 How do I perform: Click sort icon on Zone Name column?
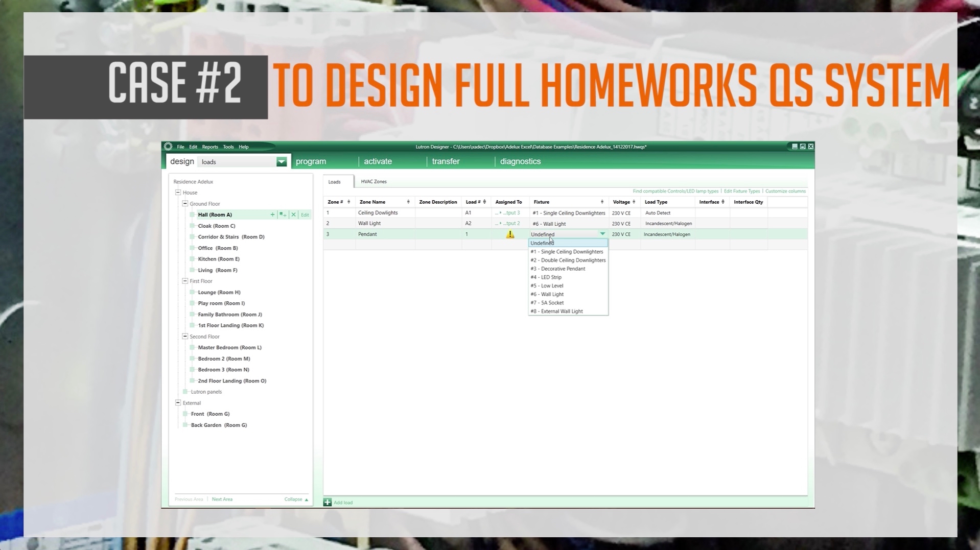[x=408, y=202]
